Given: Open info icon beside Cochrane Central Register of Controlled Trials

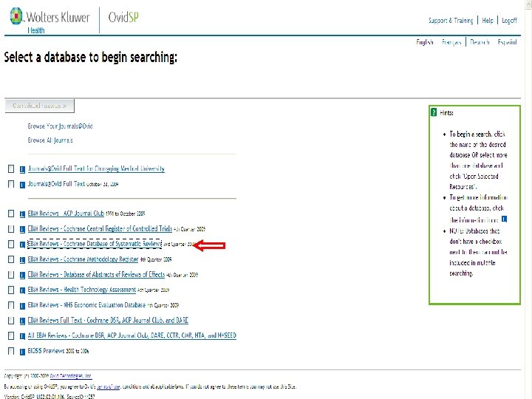Looking at the screenshot, I should 22,229.
